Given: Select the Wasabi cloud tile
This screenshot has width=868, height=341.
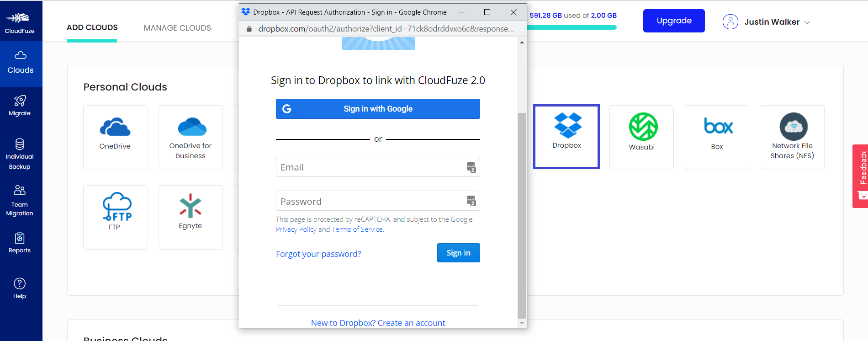Looking at the screenshot, I should 641,137.
